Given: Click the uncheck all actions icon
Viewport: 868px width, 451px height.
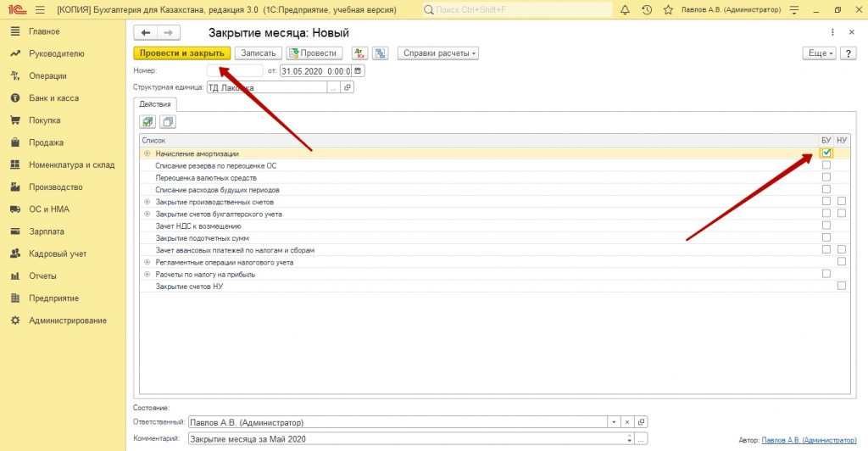Looking at the screenshot, I should [167, 122].
